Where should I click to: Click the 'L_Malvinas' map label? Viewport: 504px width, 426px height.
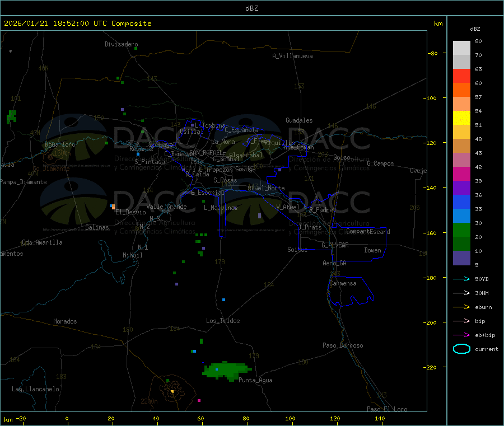coord(221,208)
